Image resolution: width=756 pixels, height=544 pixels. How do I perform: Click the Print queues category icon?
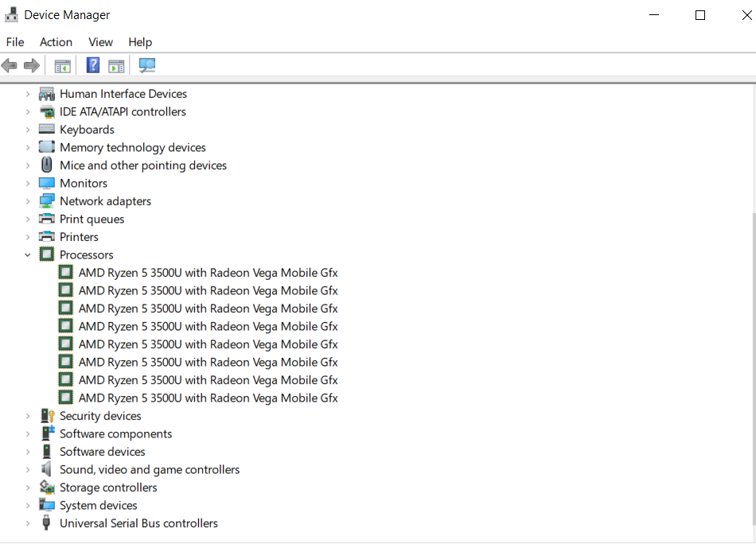tap(47, 219)
